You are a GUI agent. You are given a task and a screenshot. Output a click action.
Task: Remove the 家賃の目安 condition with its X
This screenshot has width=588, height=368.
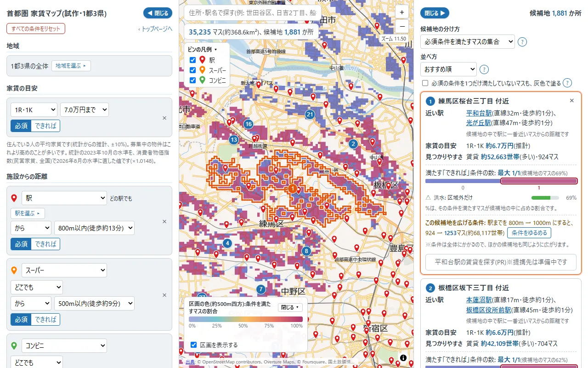[x=164, y=118]
